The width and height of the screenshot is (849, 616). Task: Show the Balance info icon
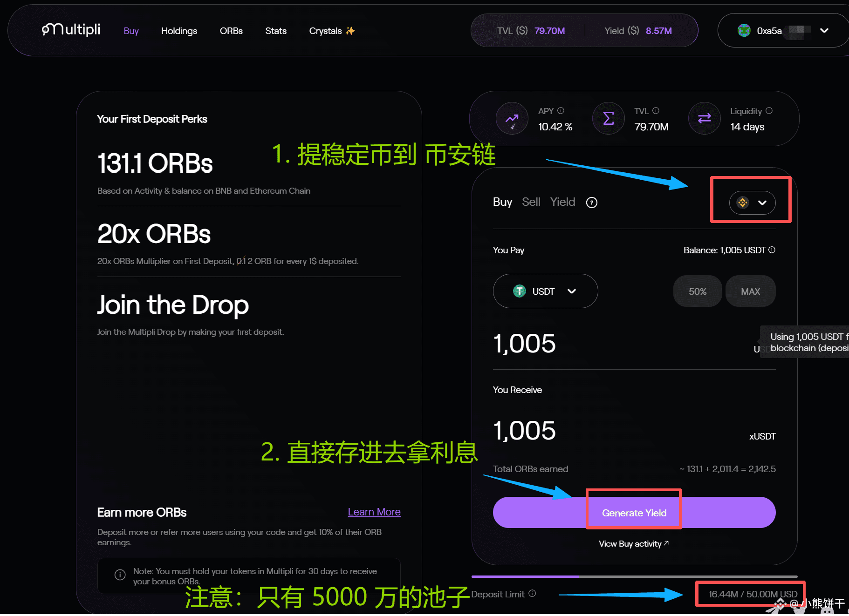coord(772,250)
